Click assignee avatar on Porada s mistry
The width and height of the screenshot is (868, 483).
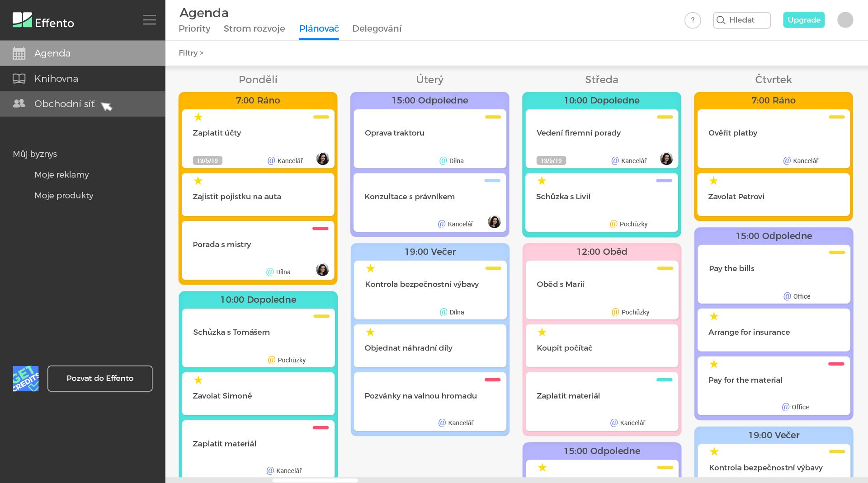[x=322, y=270]
